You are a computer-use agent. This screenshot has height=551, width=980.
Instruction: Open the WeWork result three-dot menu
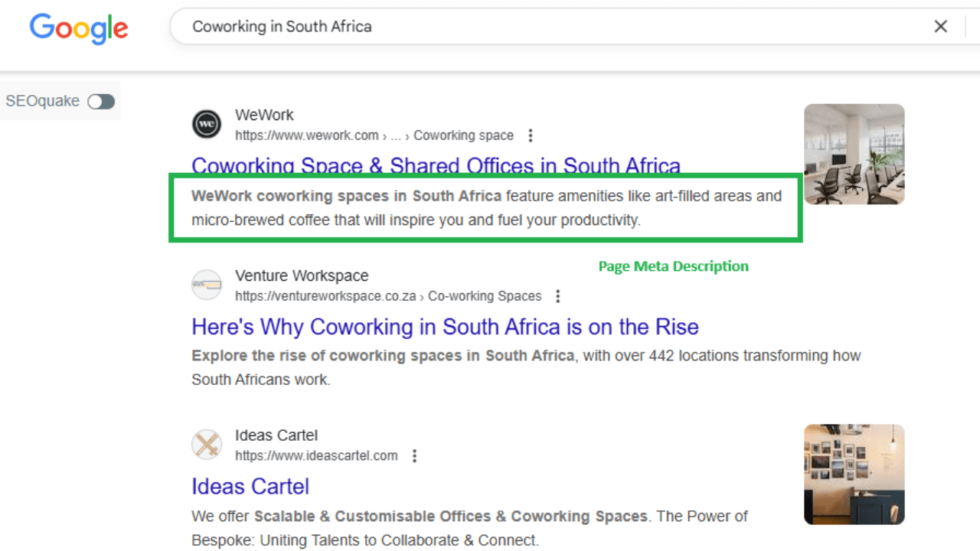pyautogui.click(x=530, y=135)
